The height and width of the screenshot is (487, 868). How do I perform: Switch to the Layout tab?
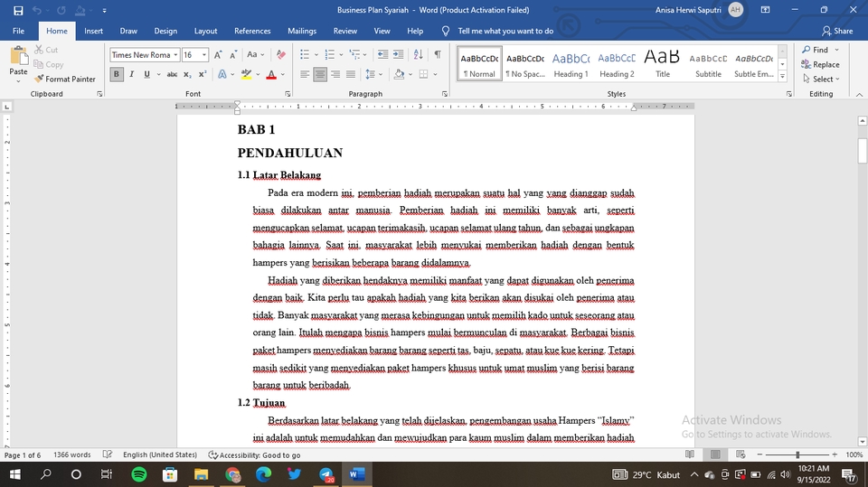click(x=205, y=31)
